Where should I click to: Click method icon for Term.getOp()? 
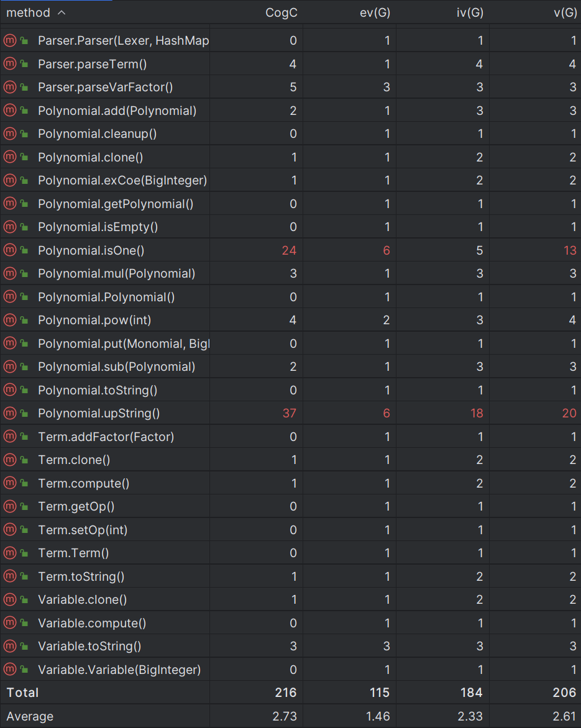pos(10,506)
